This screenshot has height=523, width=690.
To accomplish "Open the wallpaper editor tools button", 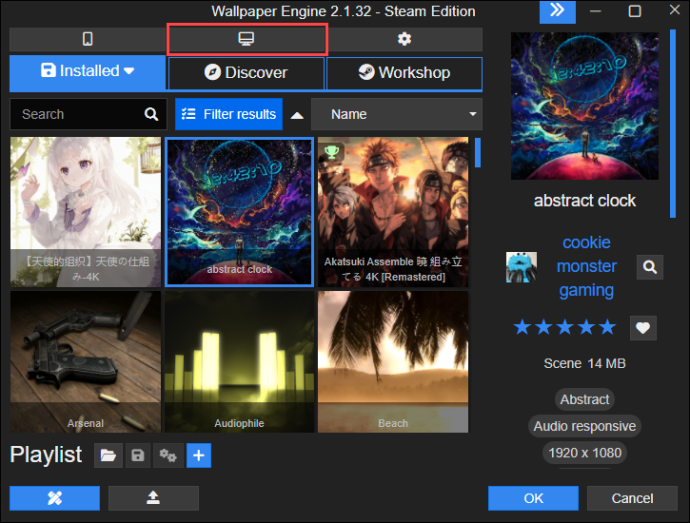I will [55, 498].
